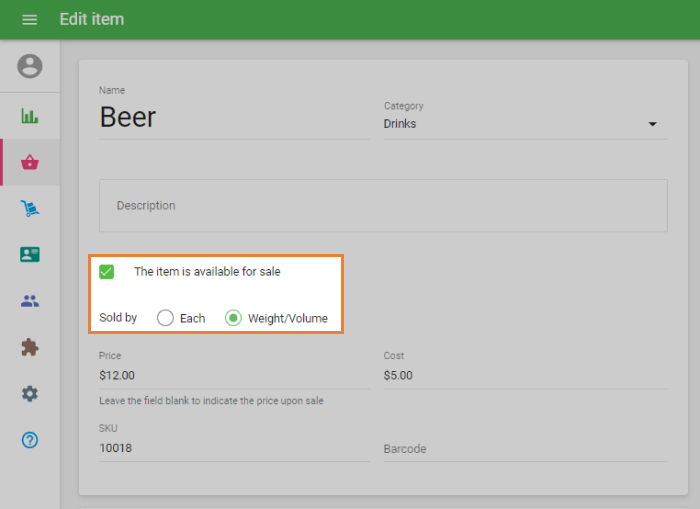Image resolution: width=700 pixels, height=509 pixels.
Task: Click the SKU field with 10018
Action: (x=233, y=449)
